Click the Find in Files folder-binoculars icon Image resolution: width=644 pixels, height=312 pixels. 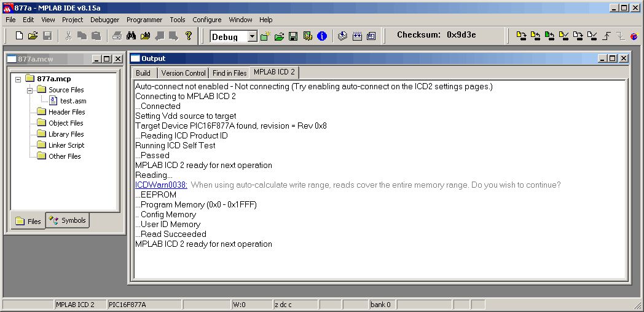[145, 36]
